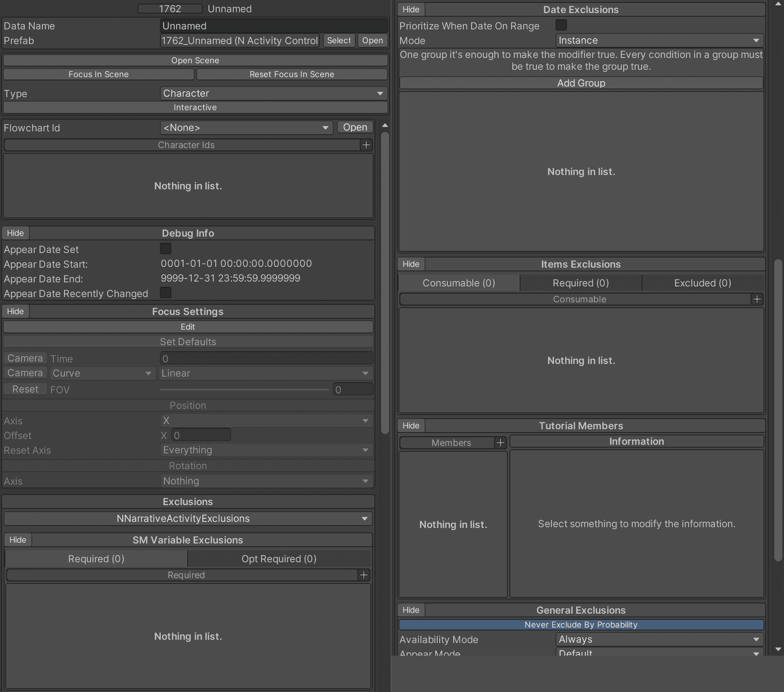
Task: Toggle Never Exclude By Probability
Action: (581, 625)
